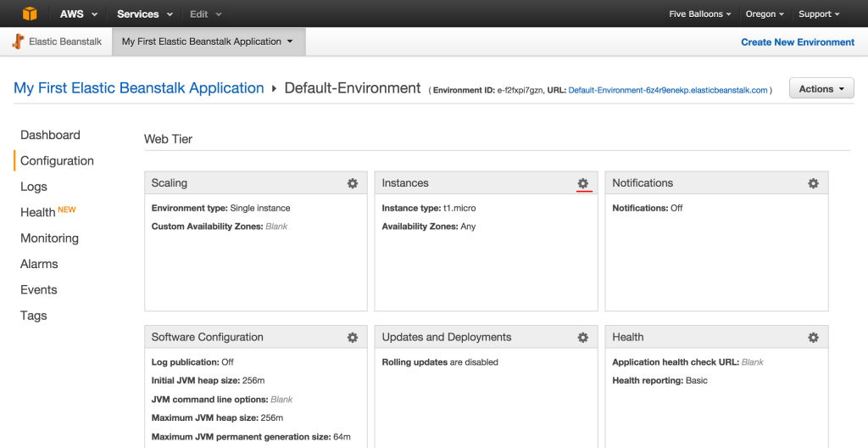
Task: Click Environment ID e-f2fxpi7gzn text
Action: tap(487, 90)
